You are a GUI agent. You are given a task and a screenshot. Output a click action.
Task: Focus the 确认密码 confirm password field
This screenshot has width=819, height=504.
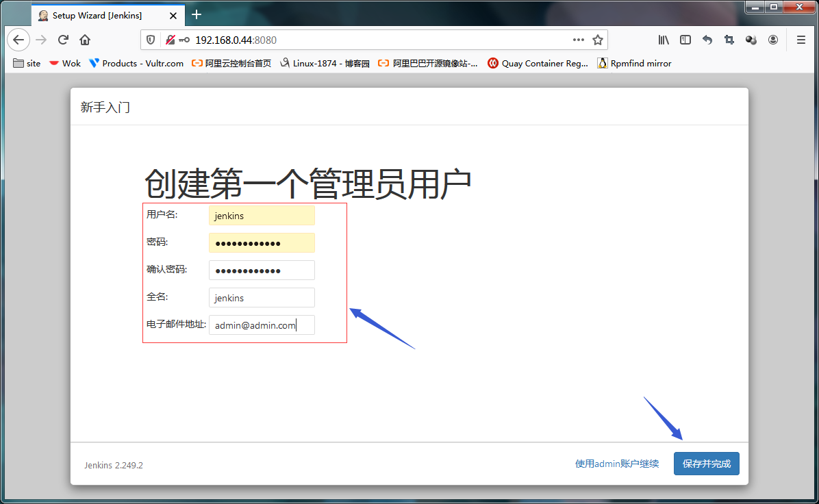[262, 270]
